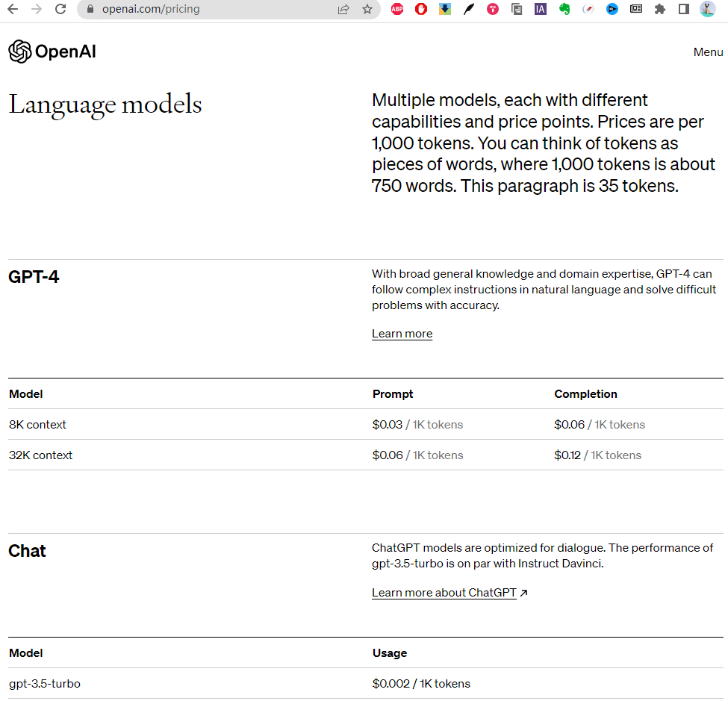The image size is (728, 704).
Task: Select the '8K context' model cell
Action: [37, 425]
